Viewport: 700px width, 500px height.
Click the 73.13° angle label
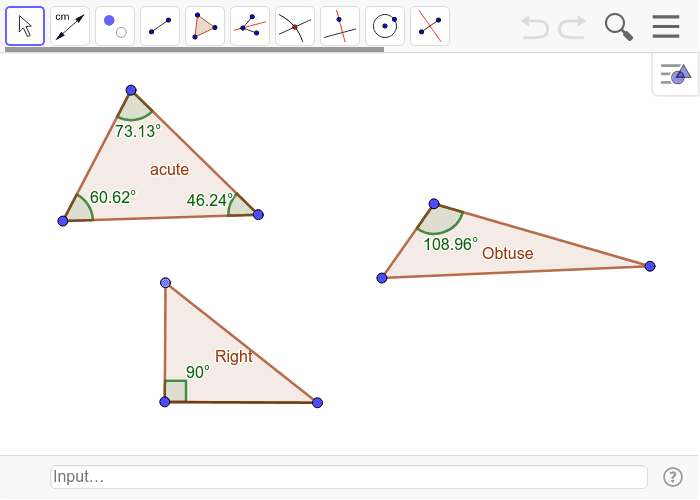tap(138, 131)
